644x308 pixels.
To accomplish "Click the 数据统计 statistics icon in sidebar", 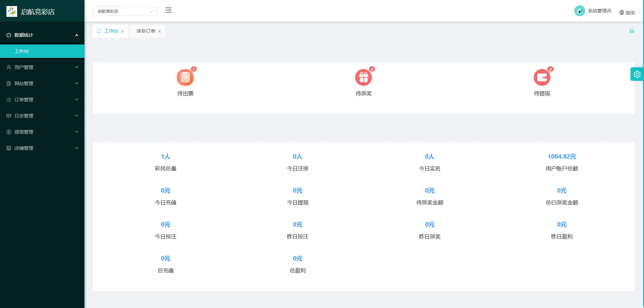I will point(8,35).
